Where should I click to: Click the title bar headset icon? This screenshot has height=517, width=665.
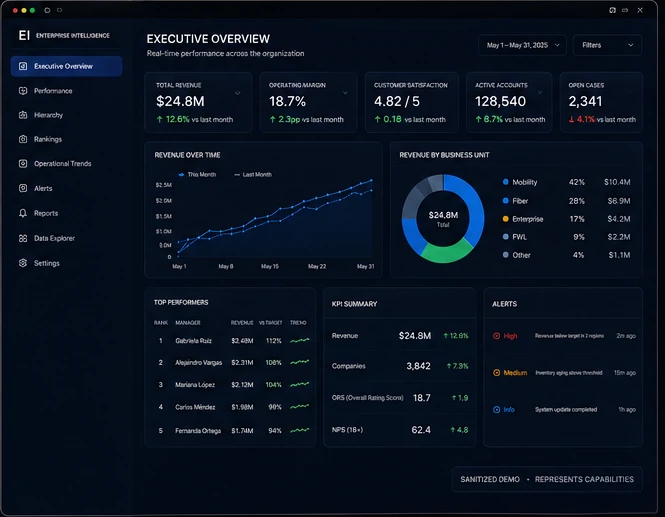tap(612, 10)
